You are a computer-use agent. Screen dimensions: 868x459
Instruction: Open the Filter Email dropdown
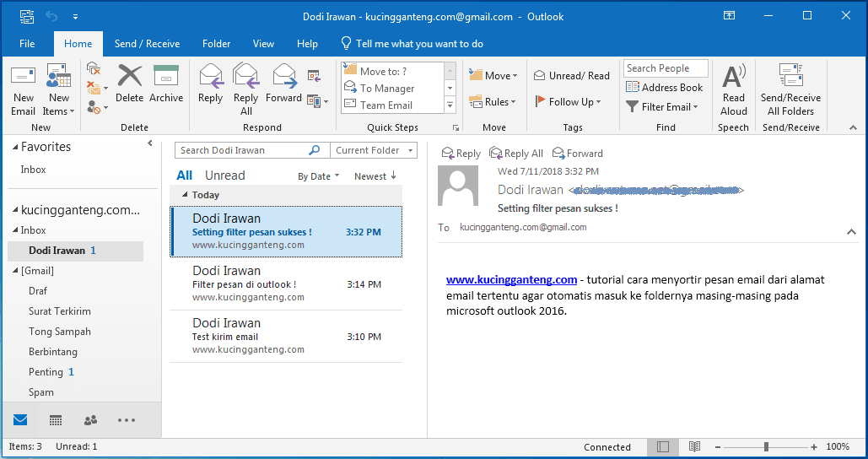click(662, 107)
